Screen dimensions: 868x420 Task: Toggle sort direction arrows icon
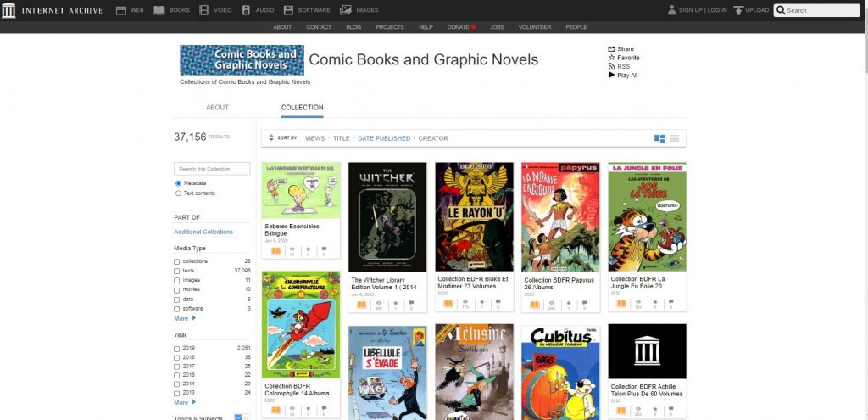(x=270, y=138)
